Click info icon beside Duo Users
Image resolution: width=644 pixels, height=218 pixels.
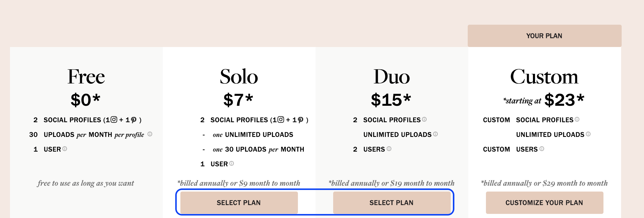(389, 149)
